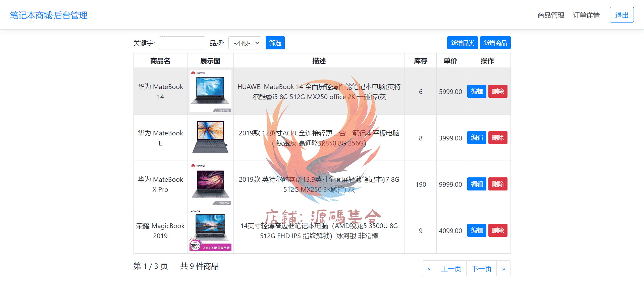Select the 荣耀 MagicBook 2019 name cell
Viewport: 644px width, 300px height.
click(x=160, y=230)
